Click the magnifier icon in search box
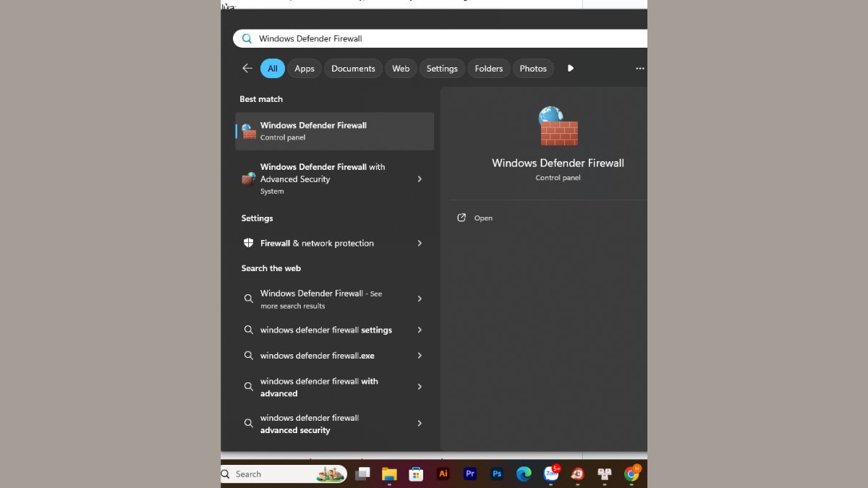 click(x=247, y=38)
